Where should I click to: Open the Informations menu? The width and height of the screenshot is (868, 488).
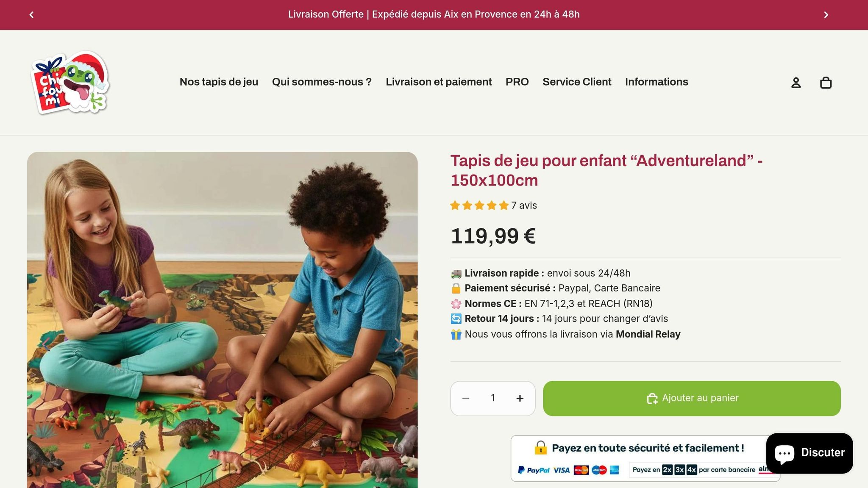pos(657,82)
